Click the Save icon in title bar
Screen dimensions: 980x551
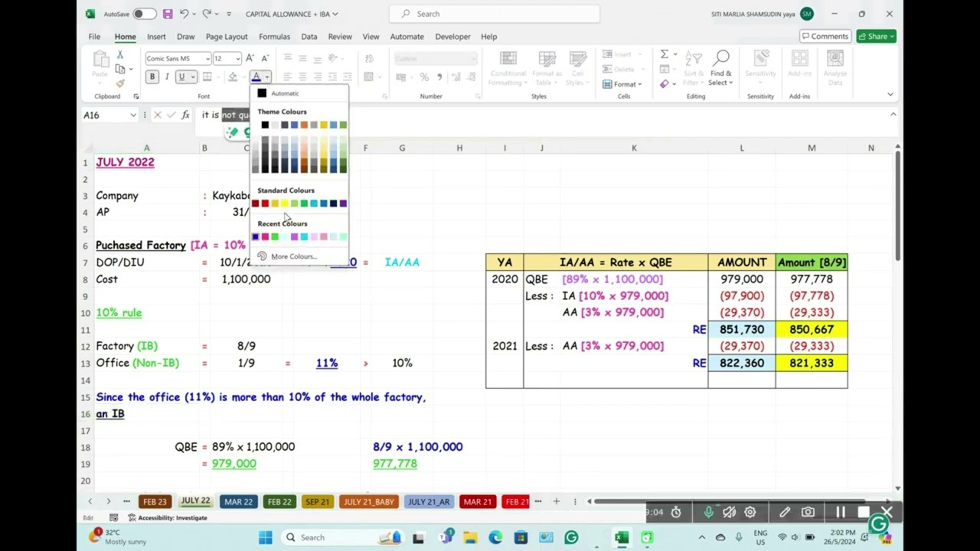tap(168, 14)
